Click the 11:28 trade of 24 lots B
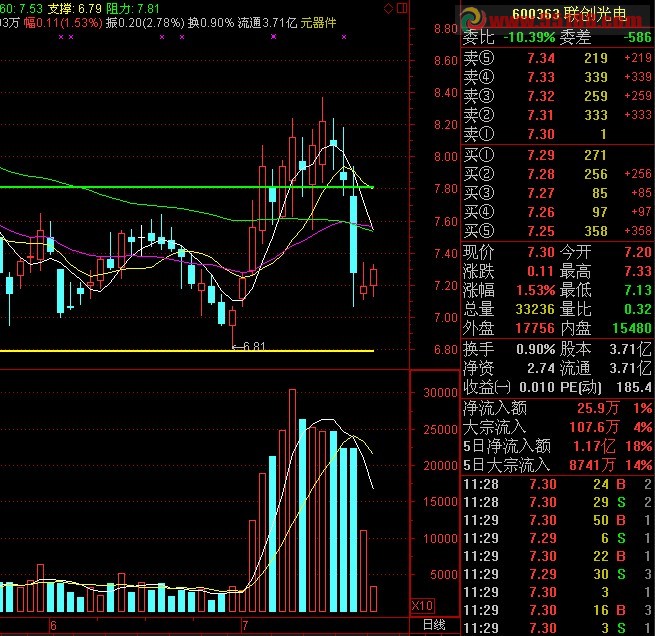 (557, 484)
